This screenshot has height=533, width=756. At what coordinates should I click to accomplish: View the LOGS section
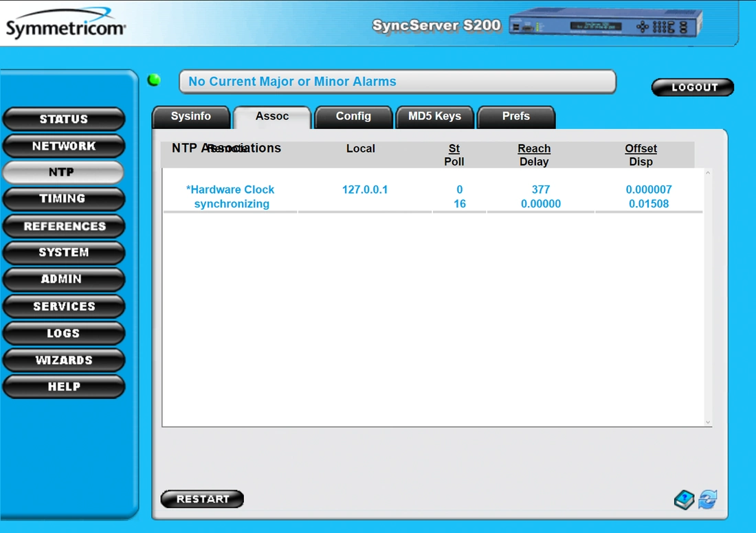[64, 333]
